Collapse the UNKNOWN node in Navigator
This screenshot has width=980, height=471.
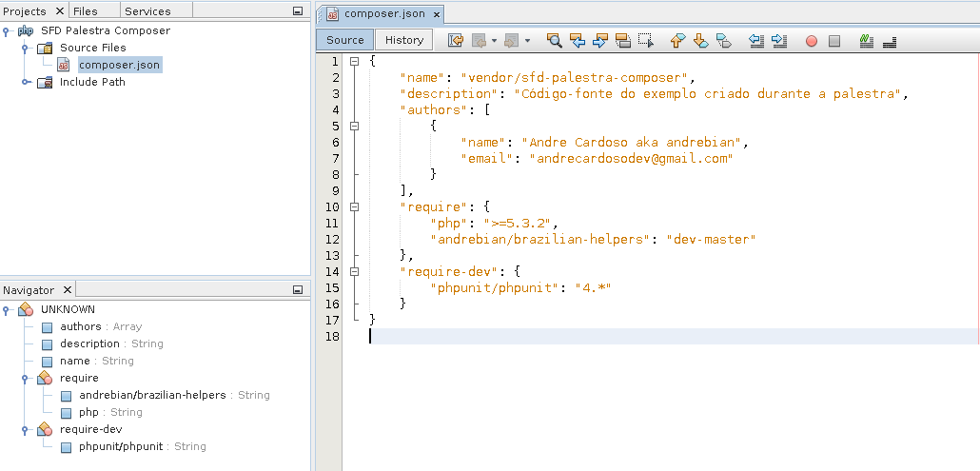pos(7,309)
